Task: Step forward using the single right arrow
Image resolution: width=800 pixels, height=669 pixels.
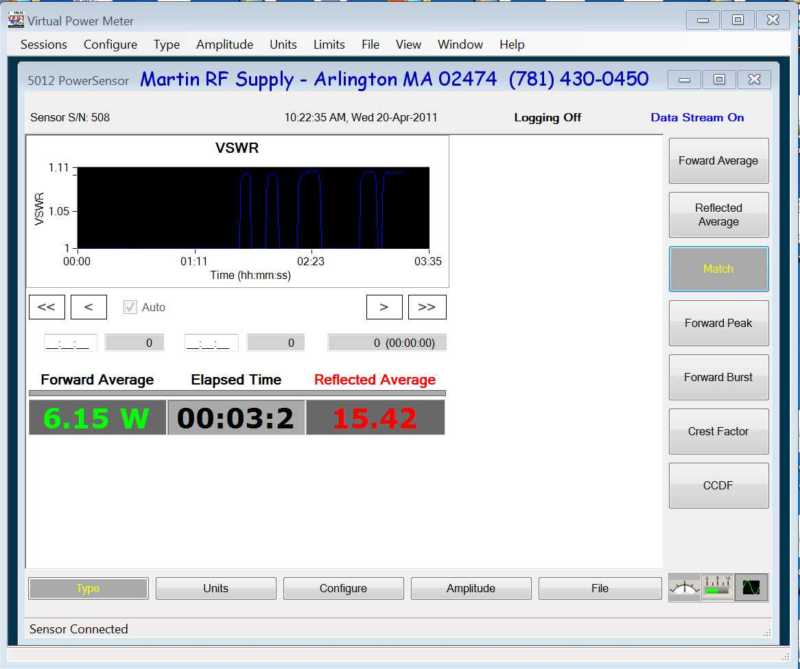Action: pyautogui.click(x=384, y=307)
